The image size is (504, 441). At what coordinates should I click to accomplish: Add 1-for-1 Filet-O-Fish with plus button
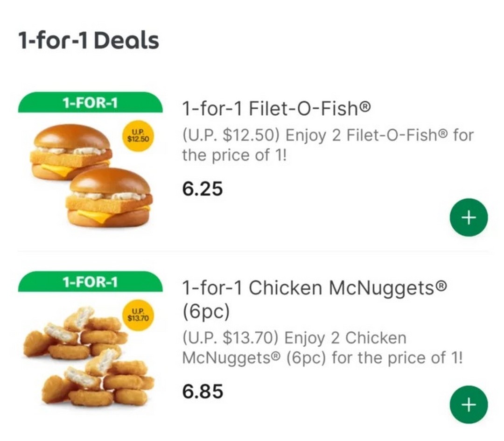[469, 217]
